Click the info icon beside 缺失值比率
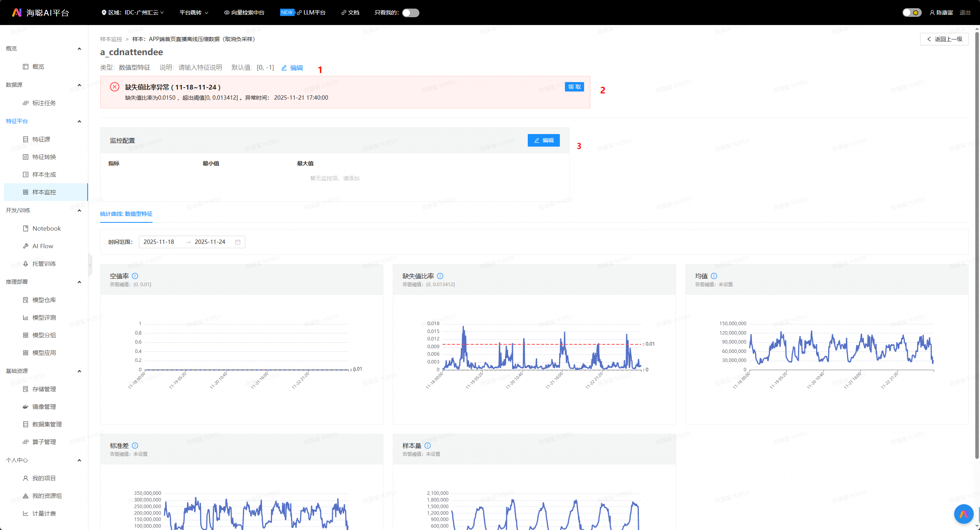Viewport: 980px width, 530px height. click(440, 276)
